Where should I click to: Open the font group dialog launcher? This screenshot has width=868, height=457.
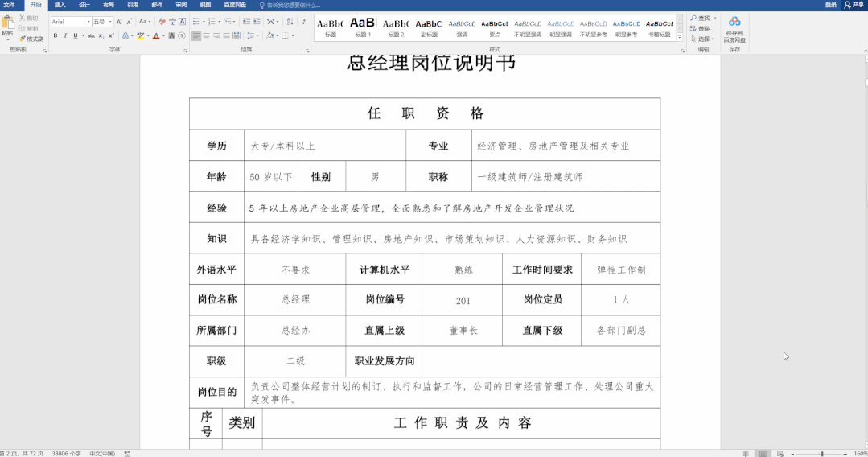[x=186, y=51]
